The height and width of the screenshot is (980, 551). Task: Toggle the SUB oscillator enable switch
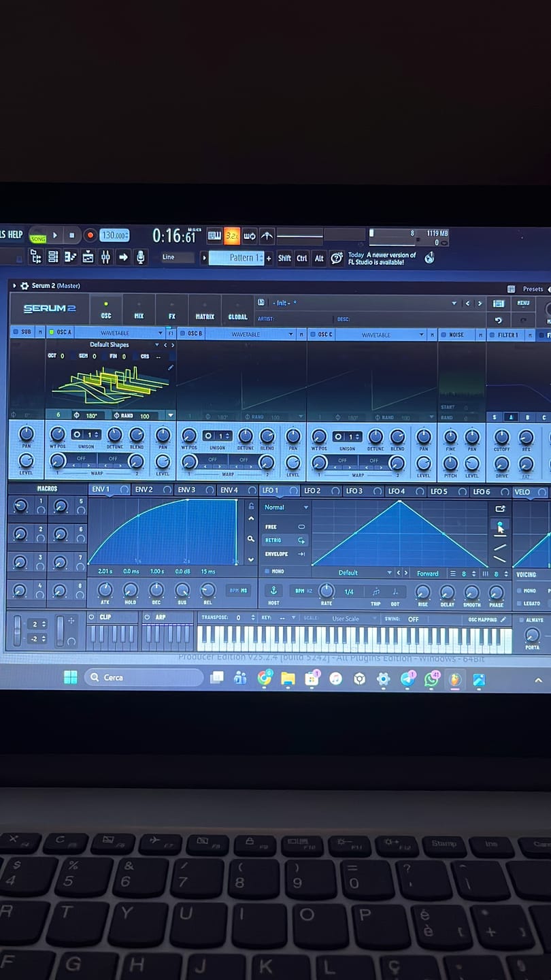[15, 332]
